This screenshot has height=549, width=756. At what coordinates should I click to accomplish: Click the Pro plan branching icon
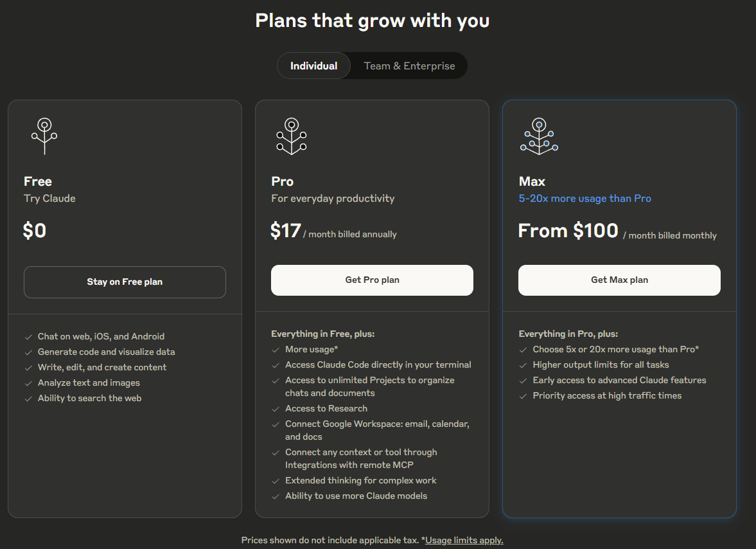pyautogui.click(x=292, y=136)
